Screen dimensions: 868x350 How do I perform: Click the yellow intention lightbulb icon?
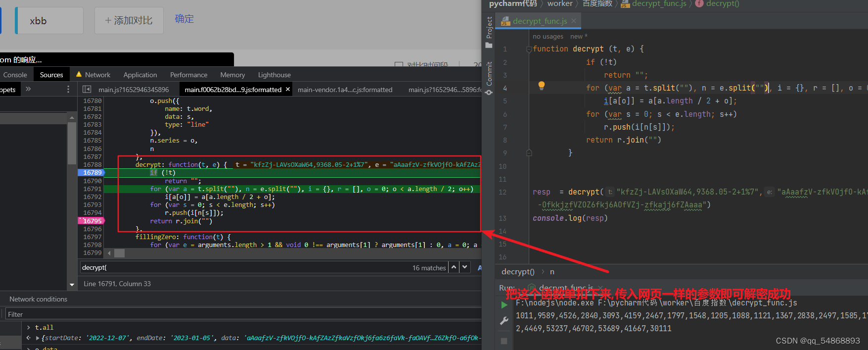pos(542,86)
